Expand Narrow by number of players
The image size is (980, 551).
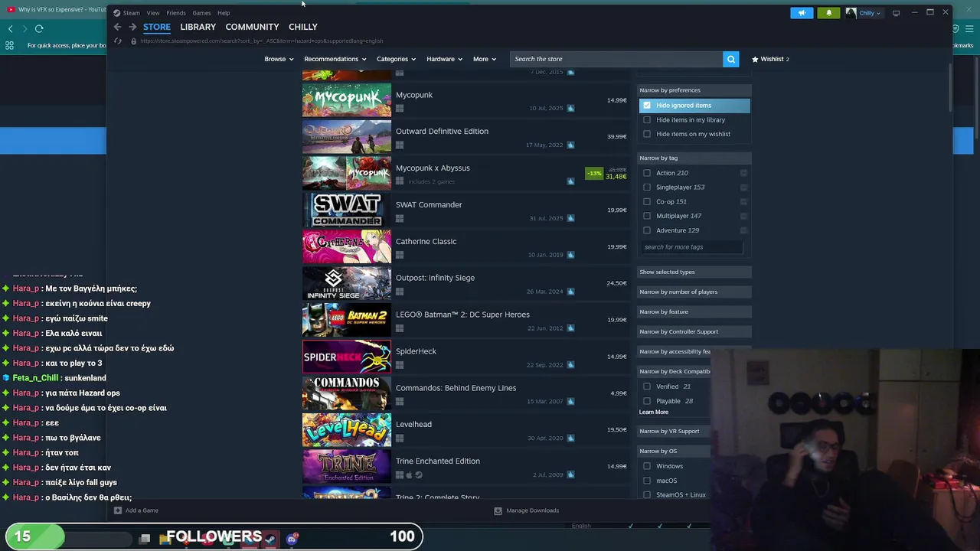tap(694, 292)
